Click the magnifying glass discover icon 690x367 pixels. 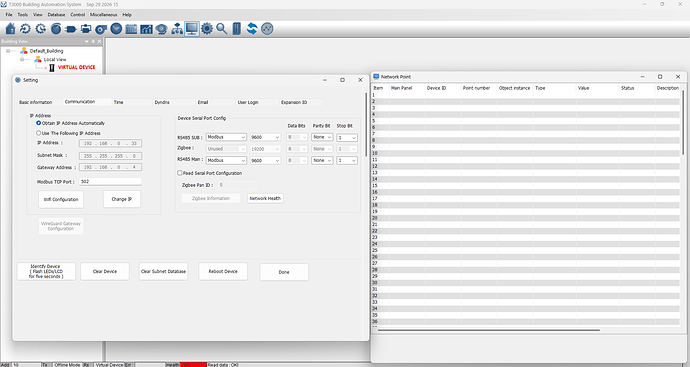tap(222, 29)
